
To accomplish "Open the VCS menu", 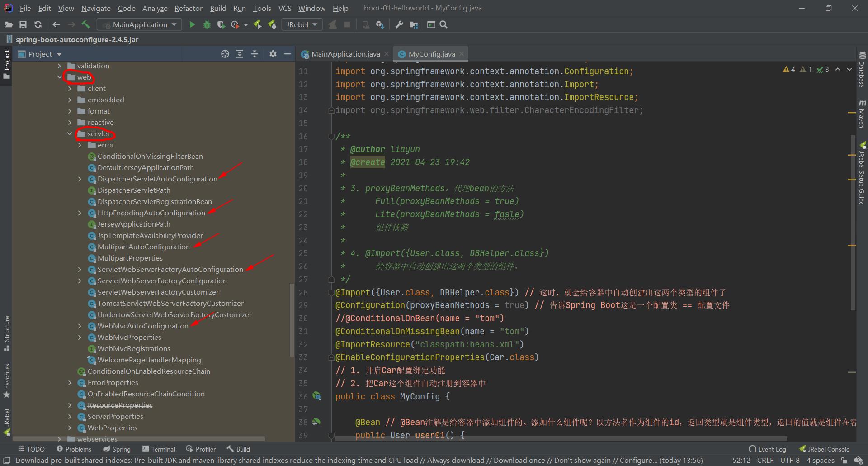I will (x=285, y=8).
